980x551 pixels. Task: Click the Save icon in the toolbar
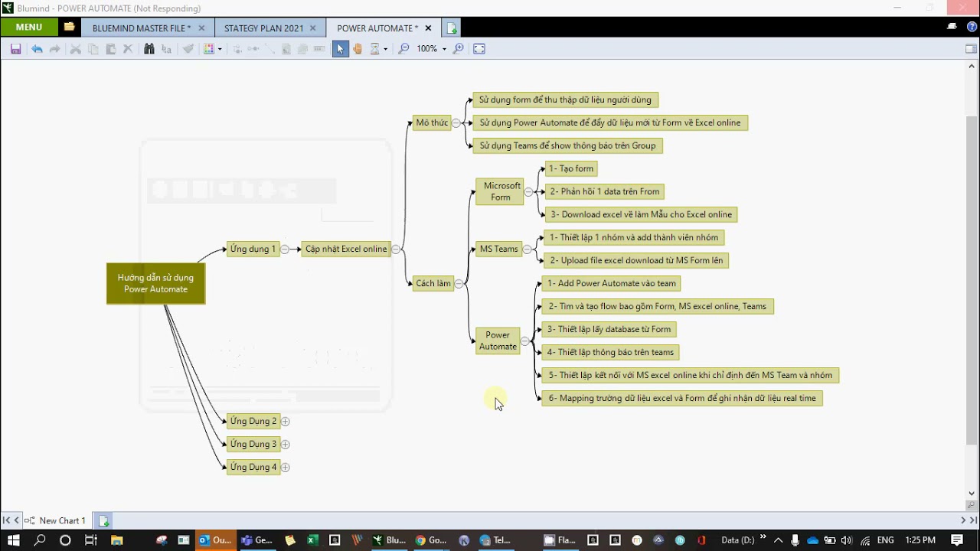(15, 49)
